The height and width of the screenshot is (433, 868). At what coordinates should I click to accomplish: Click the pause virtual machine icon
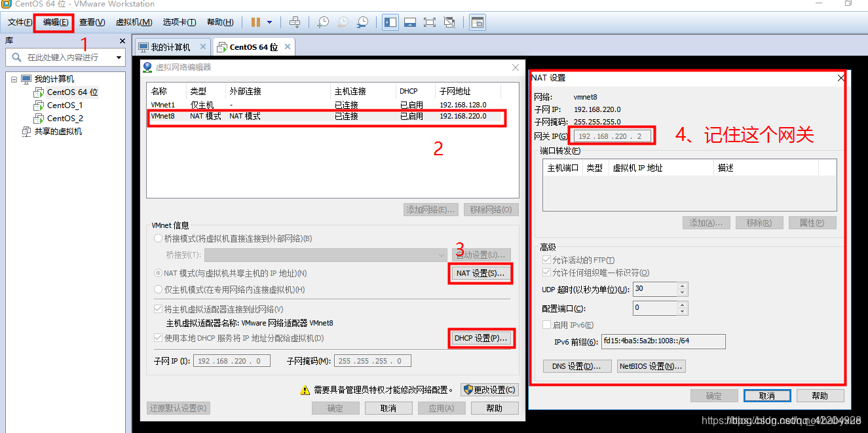pyautogui.click(x=255, y=22)
